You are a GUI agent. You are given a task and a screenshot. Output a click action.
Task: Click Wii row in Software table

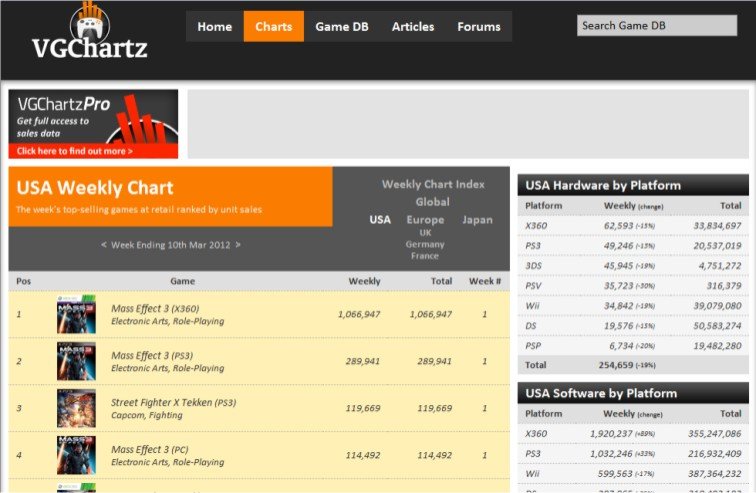(633, 474)
